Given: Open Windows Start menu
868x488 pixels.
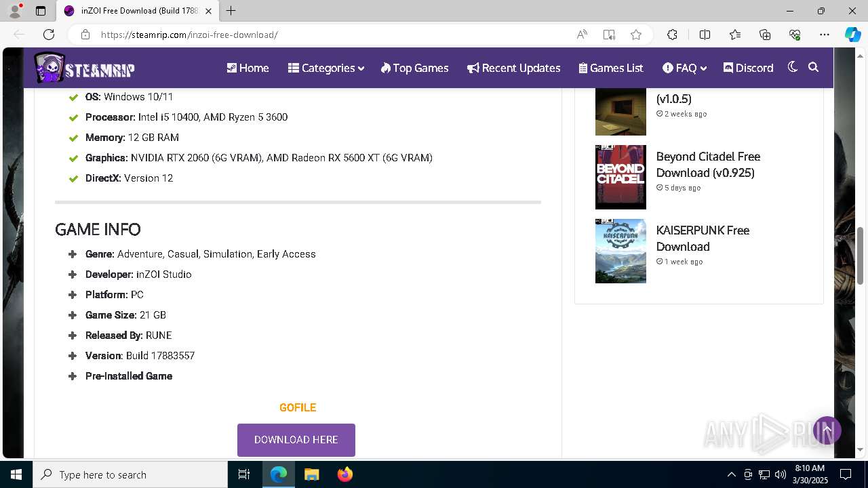Looking at the screenshot, I should tap(16, 474).
